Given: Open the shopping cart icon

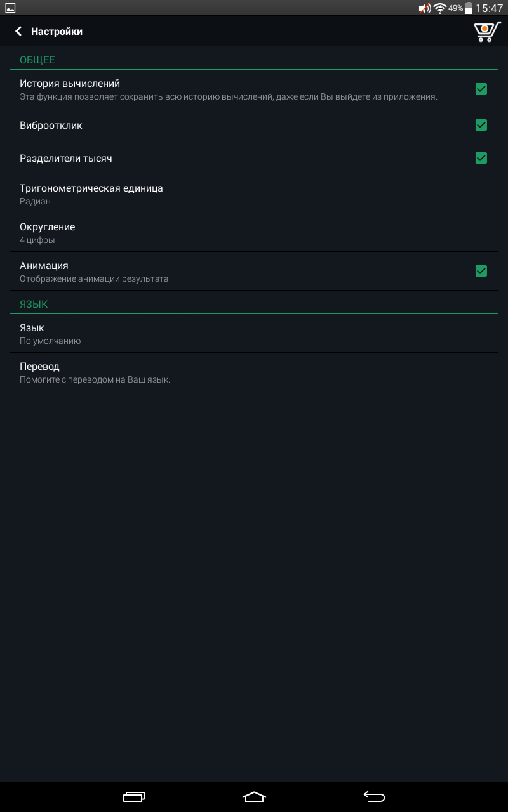Looking at the screenshot, I should [487, 31].
